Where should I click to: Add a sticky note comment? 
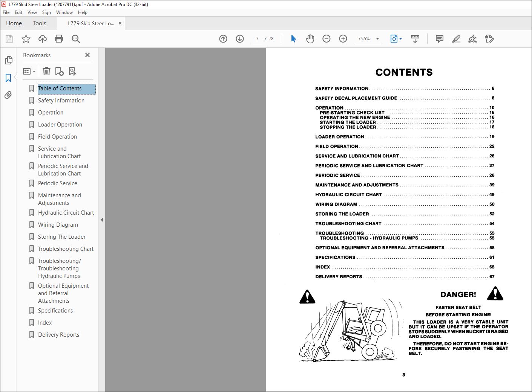click(x=440, y=39)
